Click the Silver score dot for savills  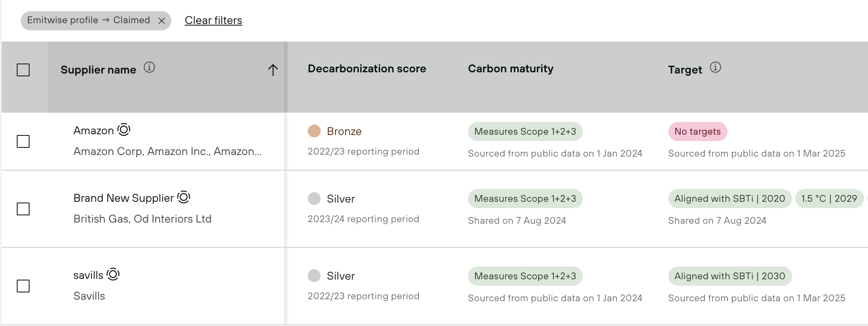pos(314,276)
